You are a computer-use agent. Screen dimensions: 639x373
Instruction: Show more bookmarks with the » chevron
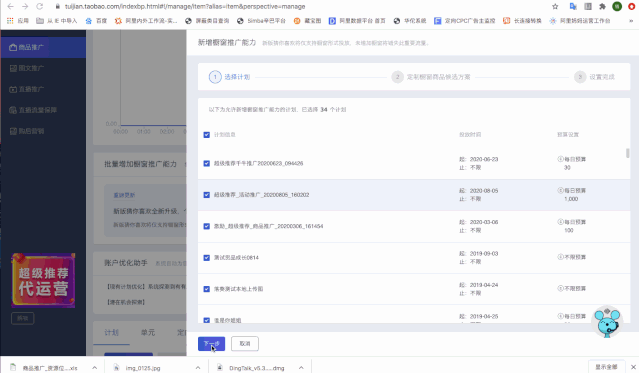[x=631, y=21]
